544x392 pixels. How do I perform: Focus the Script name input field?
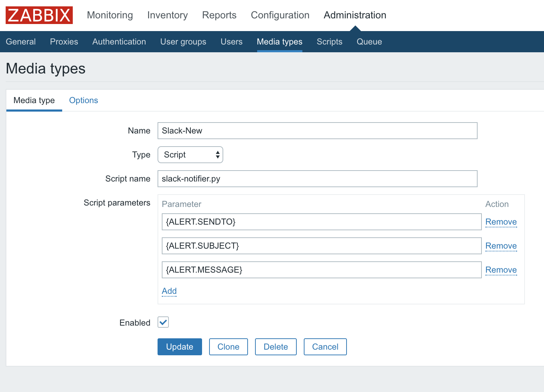[x=317, y=179]
